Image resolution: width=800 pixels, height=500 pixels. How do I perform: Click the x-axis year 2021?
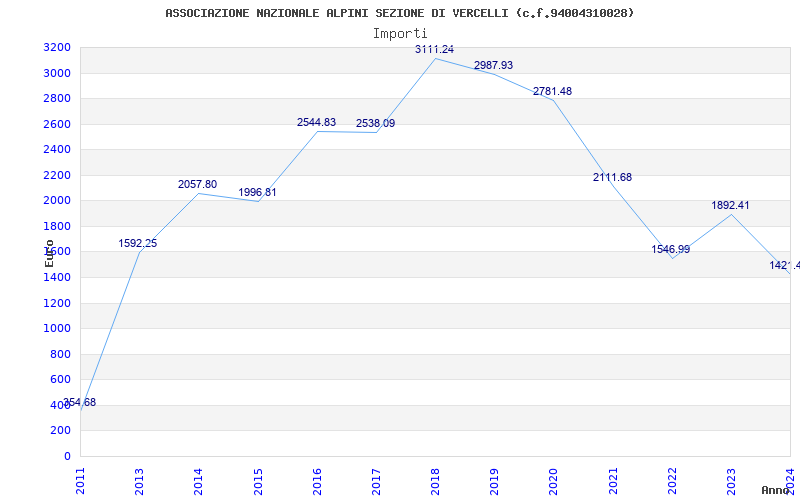(x=613, y=481)
